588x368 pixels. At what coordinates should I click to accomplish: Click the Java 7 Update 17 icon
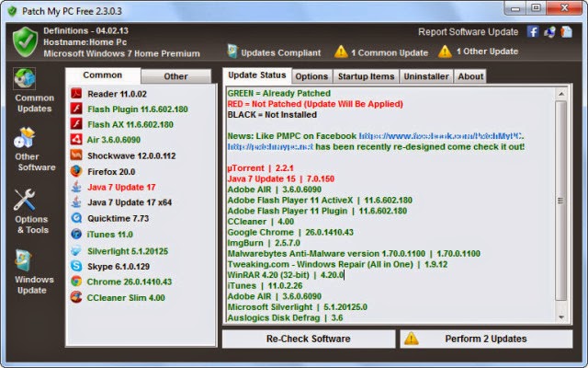[76, 187]
